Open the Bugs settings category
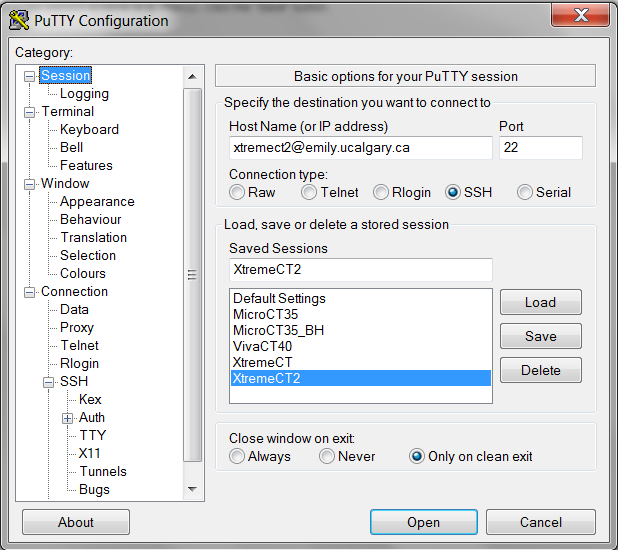Image resolution: width=618 pixels, height=550 pixels. point(94,489)
